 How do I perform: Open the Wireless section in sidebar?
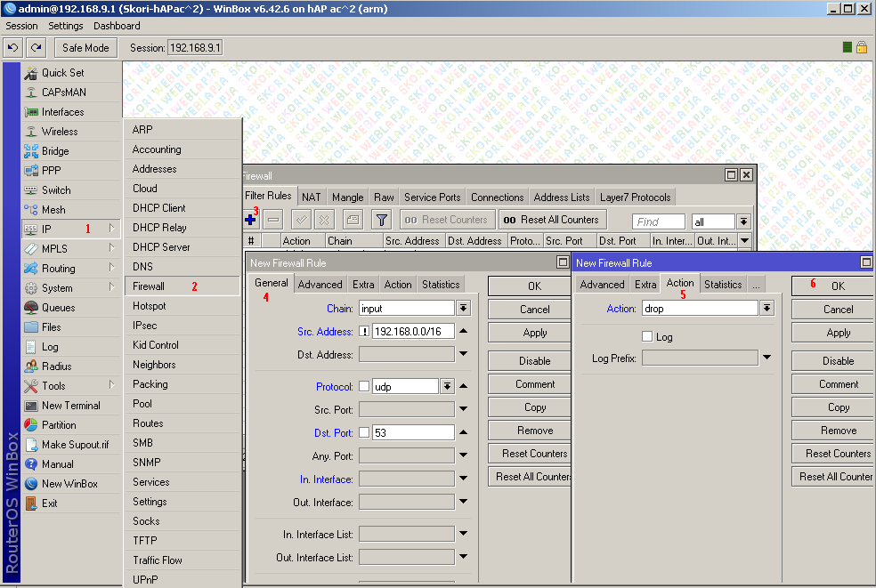pos(59,132)
